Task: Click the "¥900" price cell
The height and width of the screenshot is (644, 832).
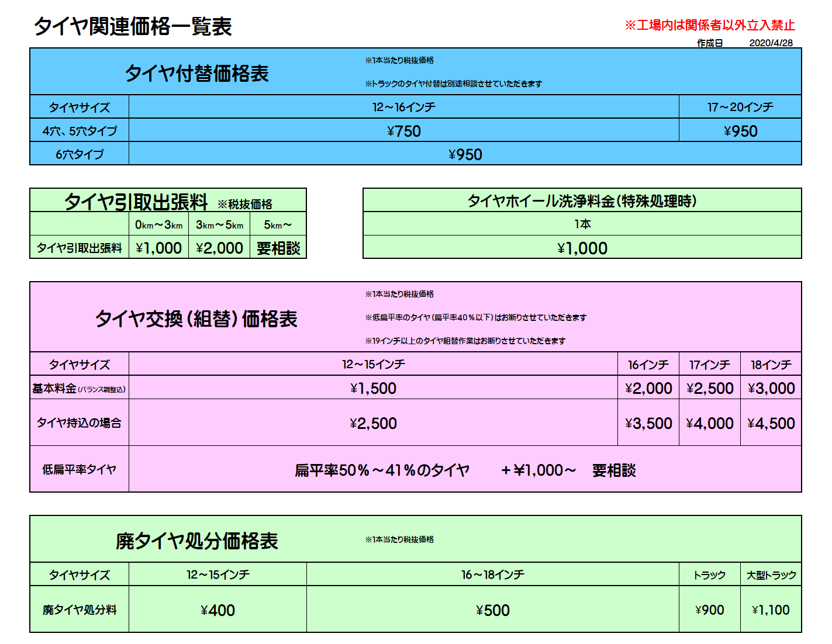Action: [710, 610]
